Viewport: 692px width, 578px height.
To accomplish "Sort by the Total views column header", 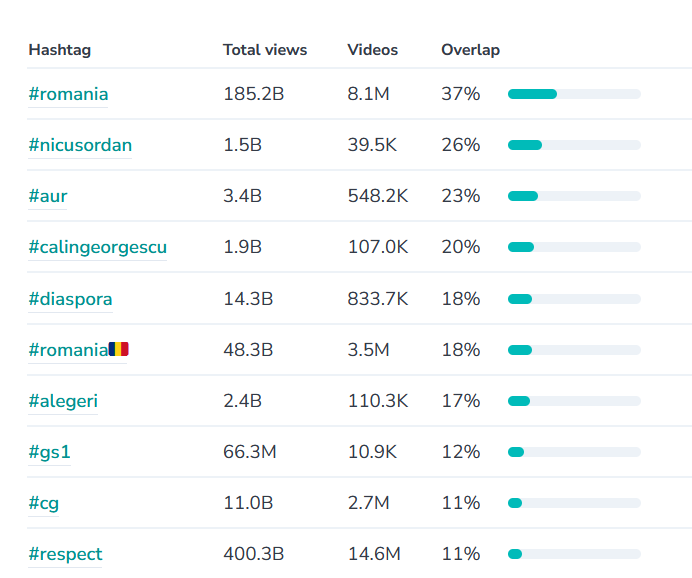I will pyautogui.click(x=265, y=50).
